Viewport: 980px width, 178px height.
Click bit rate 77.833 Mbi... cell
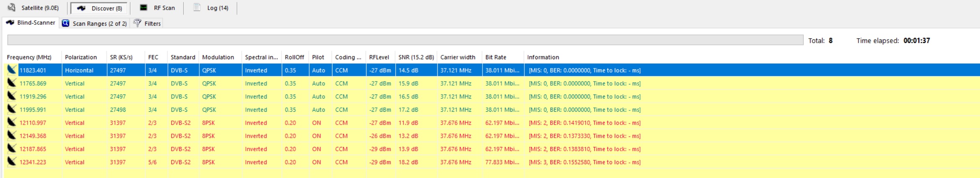point(502,162)
